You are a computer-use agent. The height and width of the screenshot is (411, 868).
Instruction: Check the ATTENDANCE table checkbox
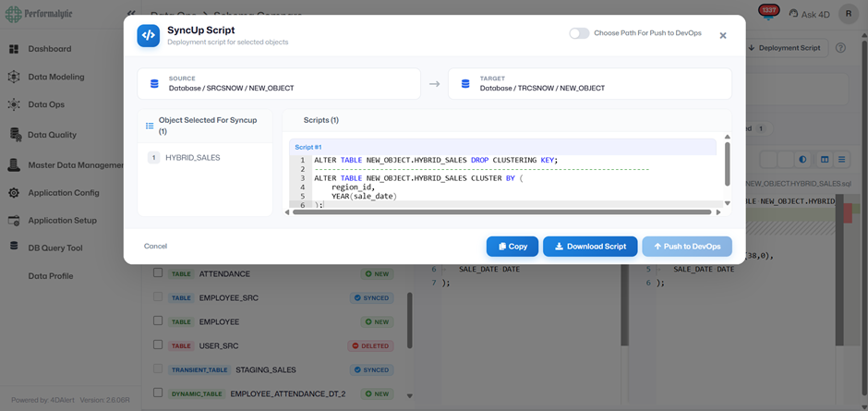point(158,273)
